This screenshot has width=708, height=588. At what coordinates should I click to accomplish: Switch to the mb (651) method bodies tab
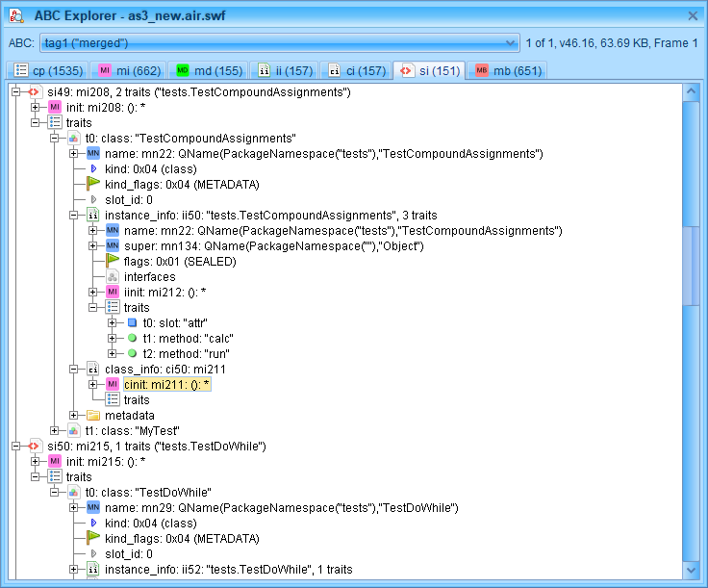(x=508, y=71)
